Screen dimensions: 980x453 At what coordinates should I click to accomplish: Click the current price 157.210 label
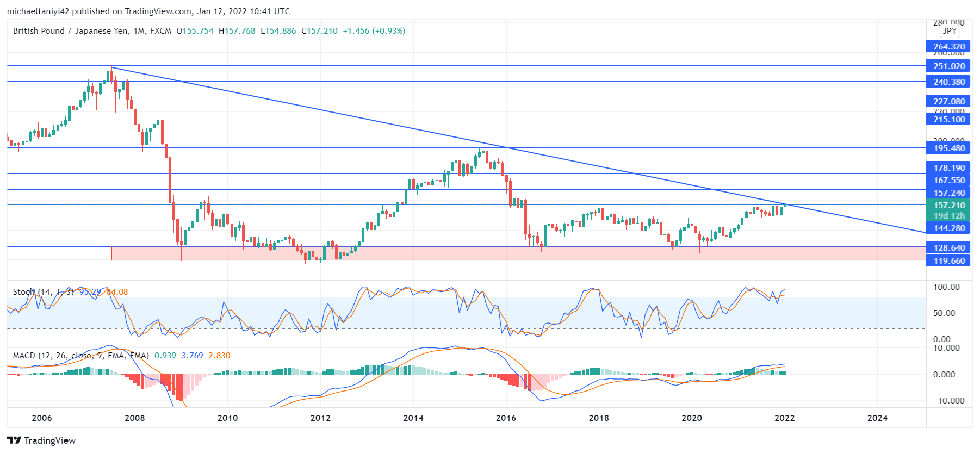(x=948, y=206)
